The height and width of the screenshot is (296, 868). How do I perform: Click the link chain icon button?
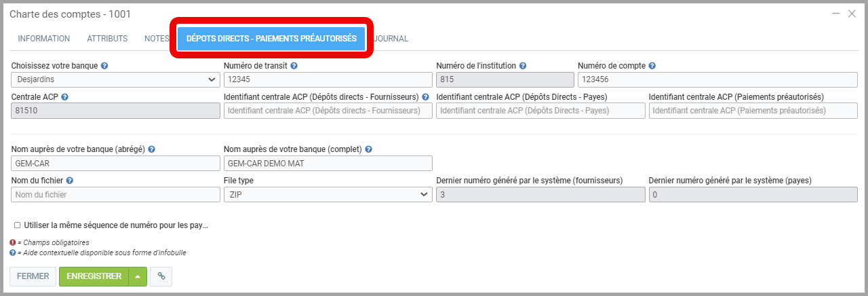161,276
